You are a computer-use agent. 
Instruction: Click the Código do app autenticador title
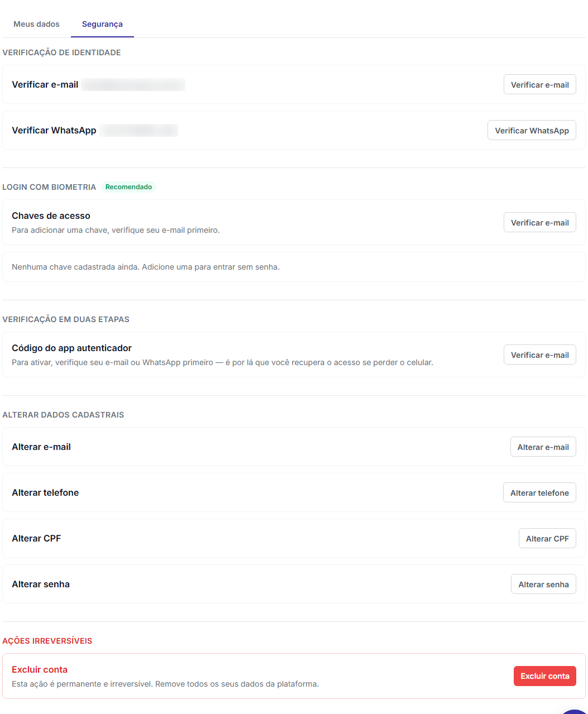coord(71,348)
